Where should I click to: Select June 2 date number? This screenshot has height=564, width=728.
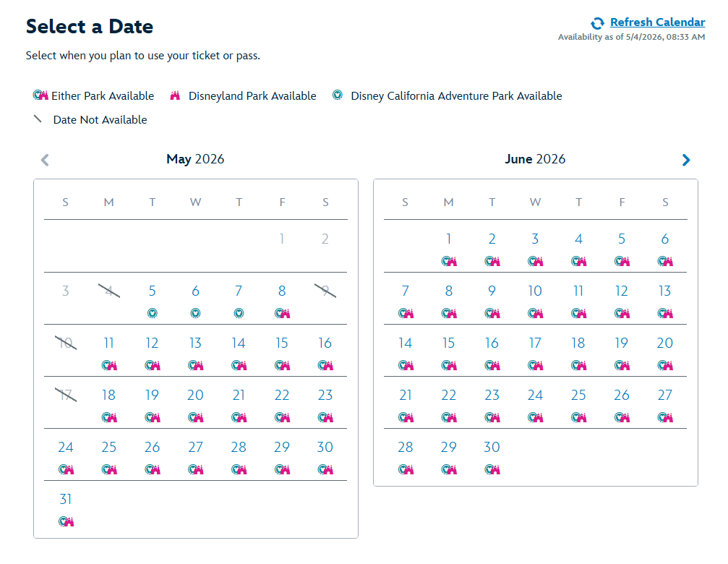492,239
